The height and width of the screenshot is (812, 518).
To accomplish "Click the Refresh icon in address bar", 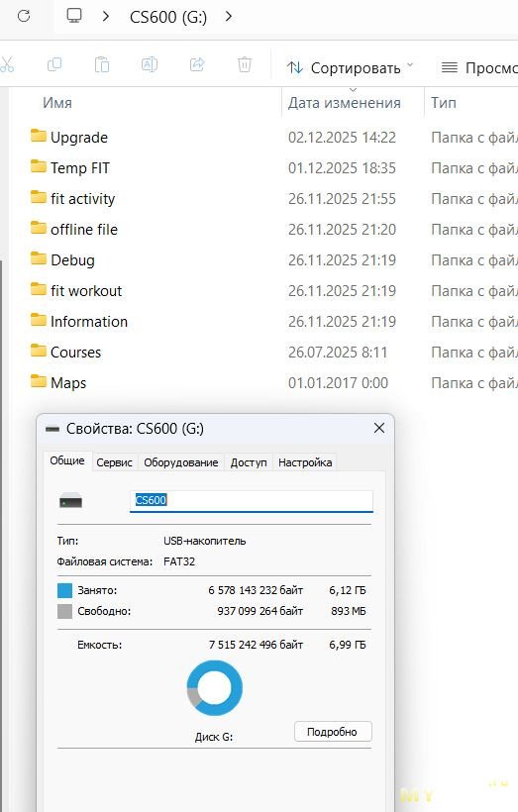I will click(24, 16).
